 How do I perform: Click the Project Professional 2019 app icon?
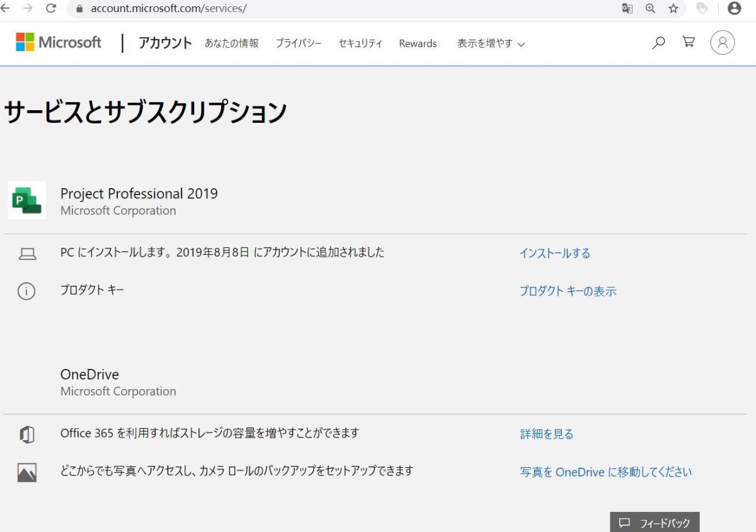pyautogui.click(x=26, y=200)
